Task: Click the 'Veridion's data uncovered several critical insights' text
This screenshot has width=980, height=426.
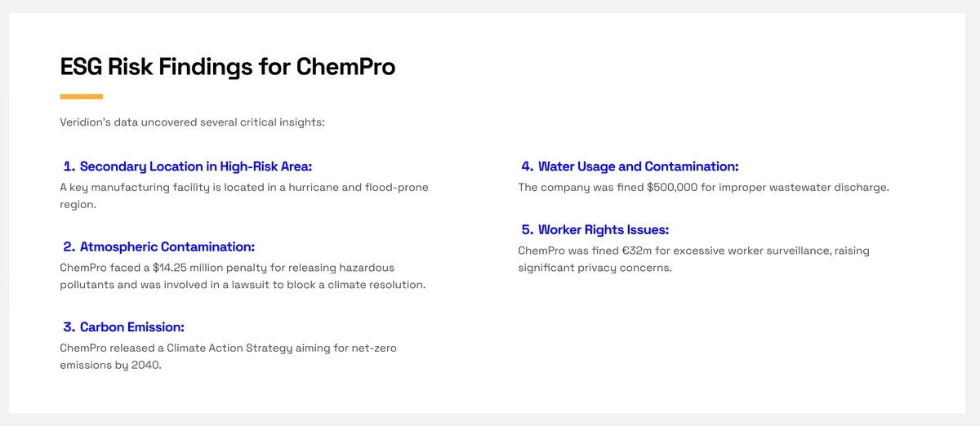Action: (x=193, y=122)
